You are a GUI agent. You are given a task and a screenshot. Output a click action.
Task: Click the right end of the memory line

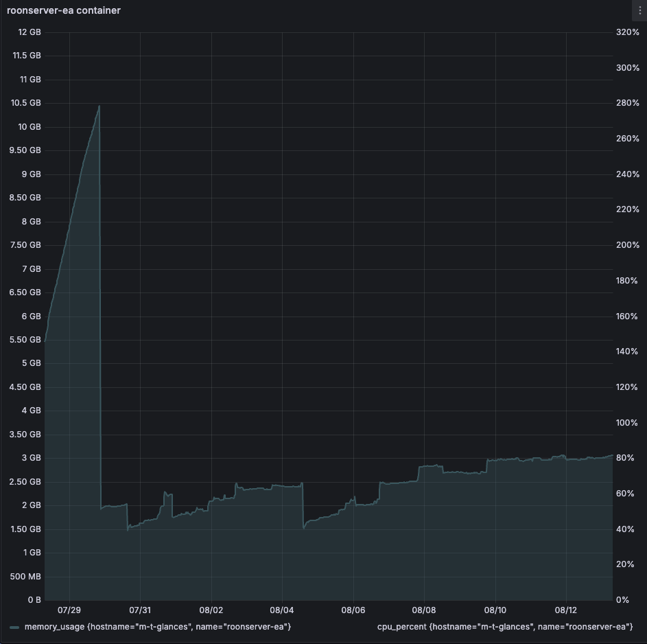tap(611, 455)
